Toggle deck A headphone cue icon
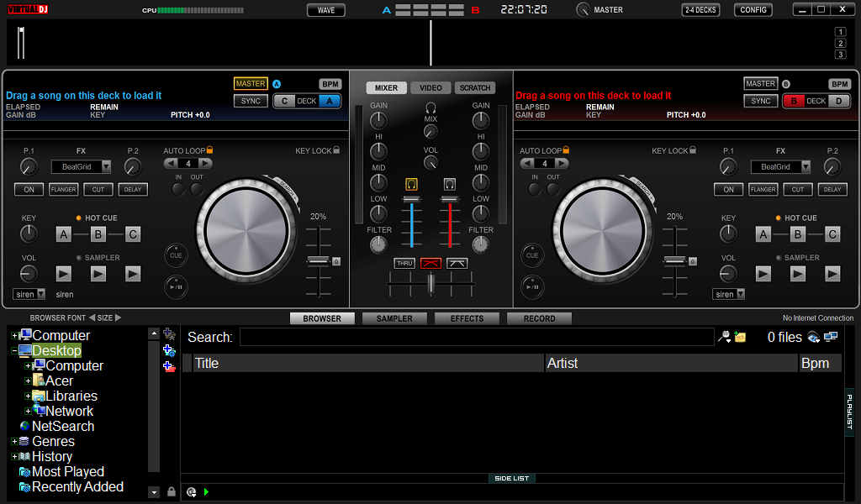The height and width of the screenshot is (504, 861). tap(411, 184)
